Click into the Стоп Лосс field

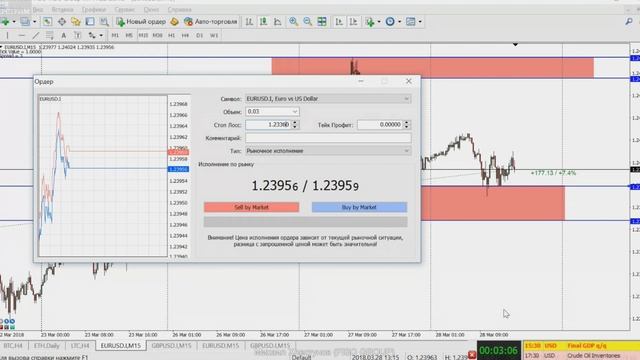coord(268,124)
